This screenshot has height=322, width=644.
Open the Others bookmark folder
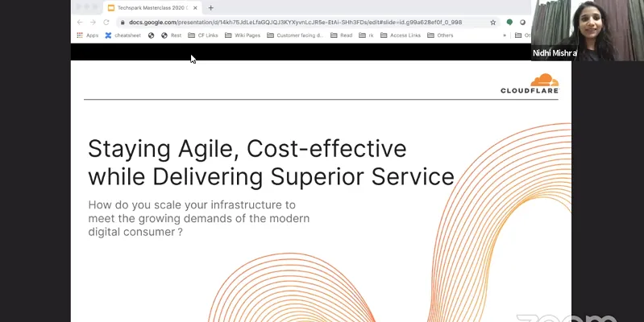click(440, 35)
